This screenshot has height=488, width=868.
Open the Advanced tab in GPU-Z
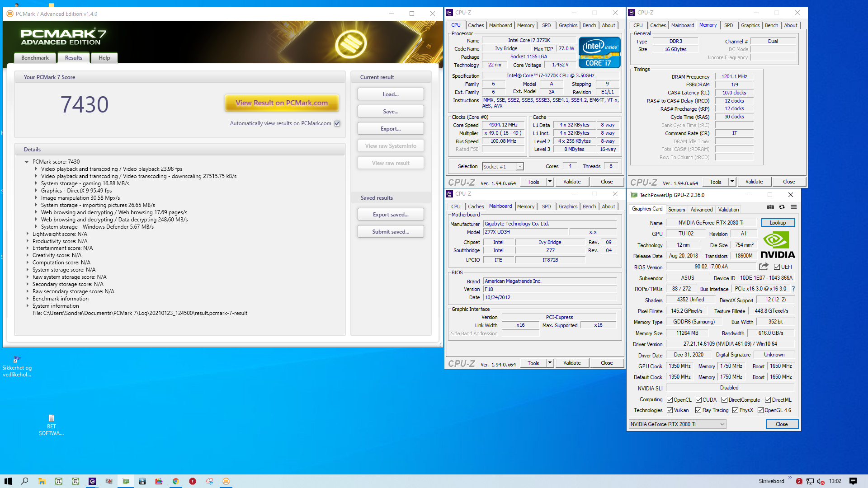[x=702, y=209]
